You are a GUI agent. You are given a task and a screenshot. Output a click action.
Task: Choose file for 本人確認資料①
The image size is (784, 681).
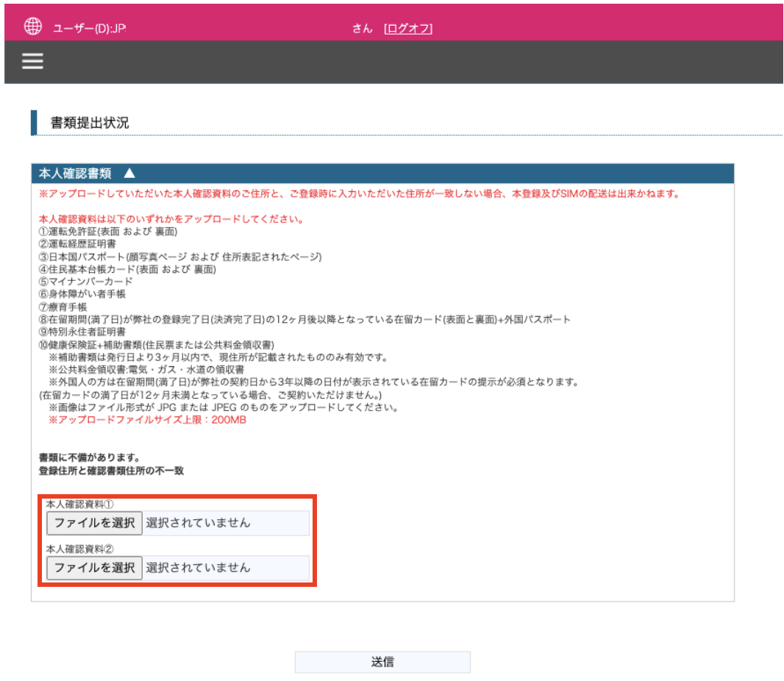point(94,523)
